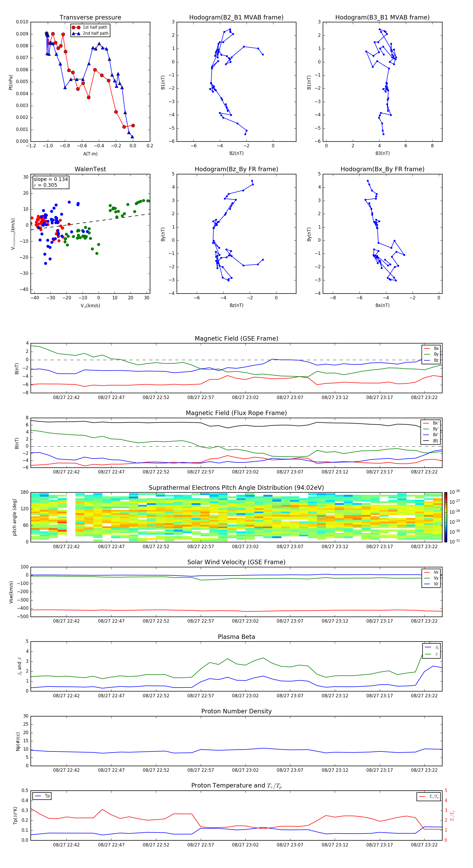This screenshot has height=868, width=473.
Task: Click the "Proton Number Density" title
Action: click(x=236, y=711)
